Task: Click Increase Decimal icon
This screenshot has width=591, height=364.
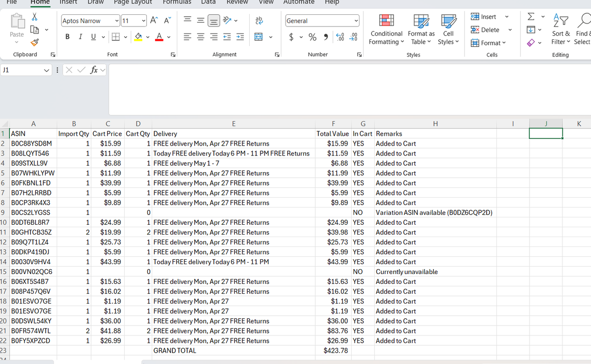Action: 340,37
